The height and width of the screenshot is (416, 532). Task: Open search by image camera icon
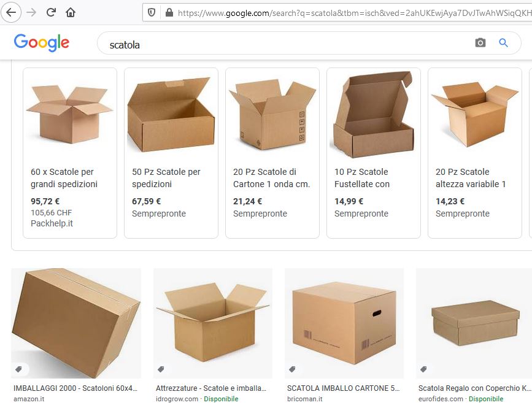coord(480,43)
